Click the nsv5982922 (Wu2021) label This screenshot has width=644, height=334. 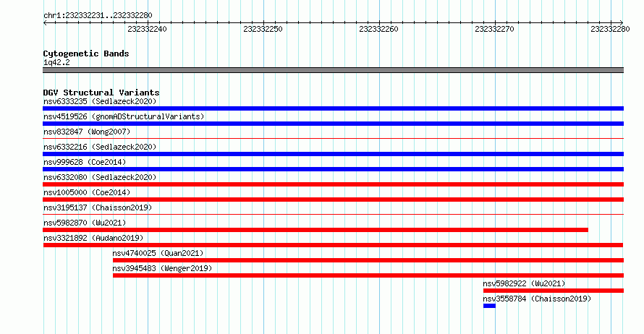pyautogui.click(x=524, y=283)
